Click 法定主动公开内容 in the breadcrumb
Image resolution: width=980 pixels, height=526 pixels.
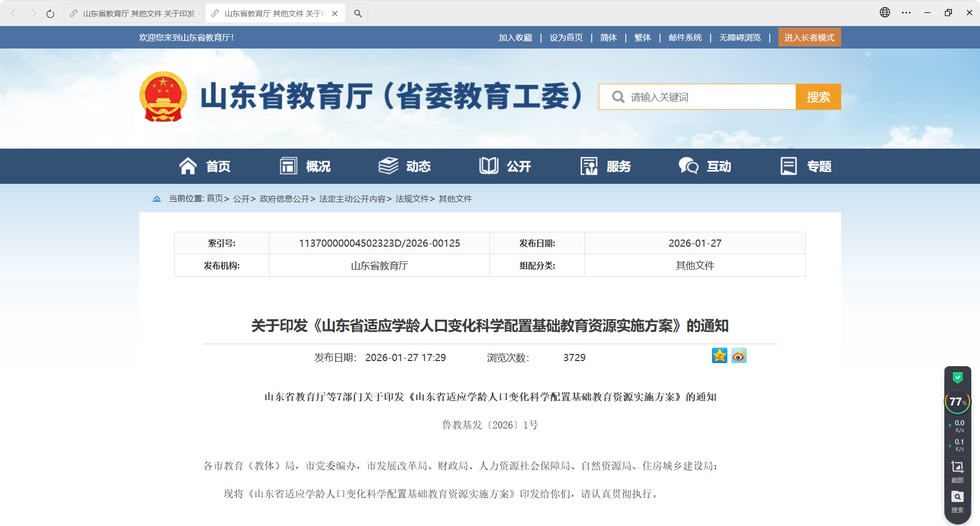pyautogui.click(x=352, y=199)
